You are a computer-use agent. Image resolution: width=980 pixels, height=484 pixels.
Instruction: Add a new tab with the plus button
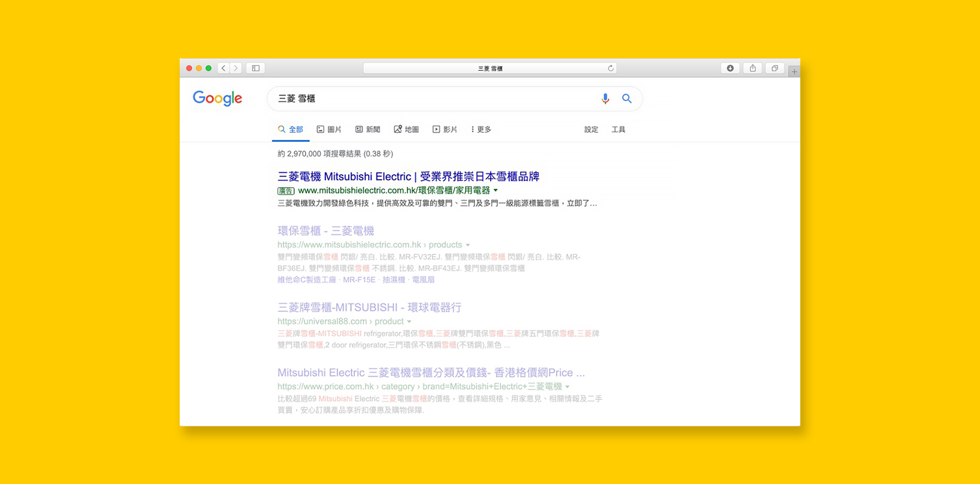coord(794,72)
